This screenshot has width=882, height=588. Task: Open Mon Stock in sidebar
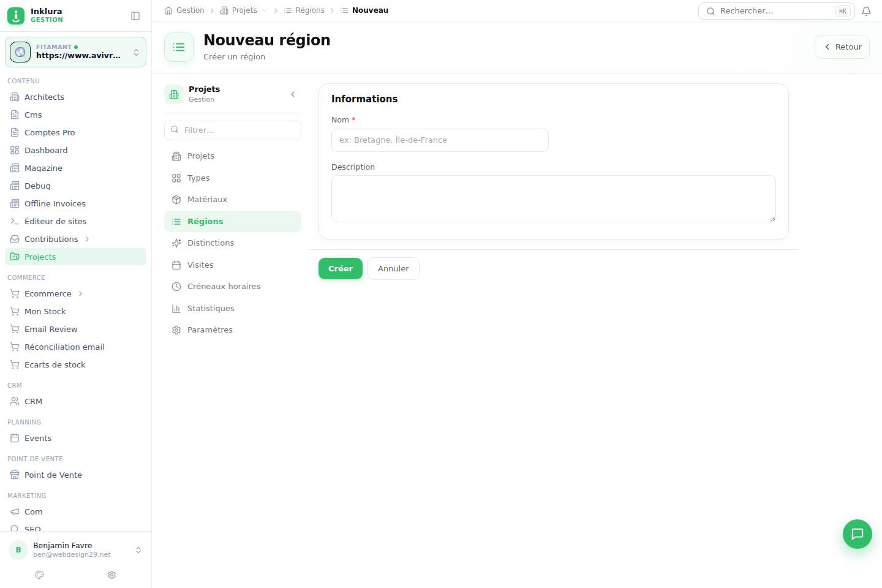point(76,312)
